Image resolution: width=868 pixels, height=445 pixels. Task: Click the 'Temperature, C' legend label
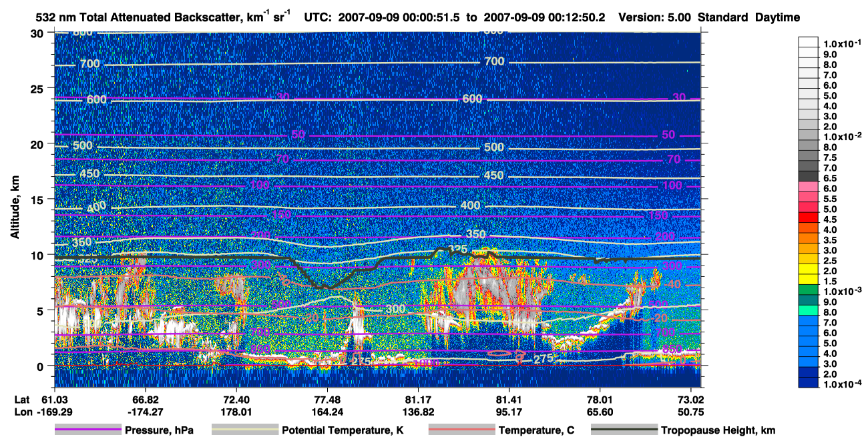[x=536, y=431]
